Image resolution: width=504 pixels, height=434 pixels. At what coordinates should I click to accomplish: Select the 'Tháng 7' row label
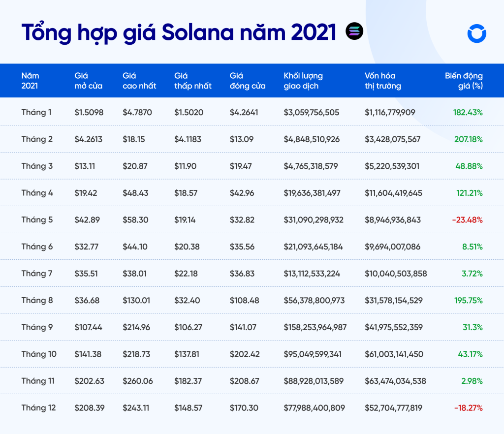36,274
